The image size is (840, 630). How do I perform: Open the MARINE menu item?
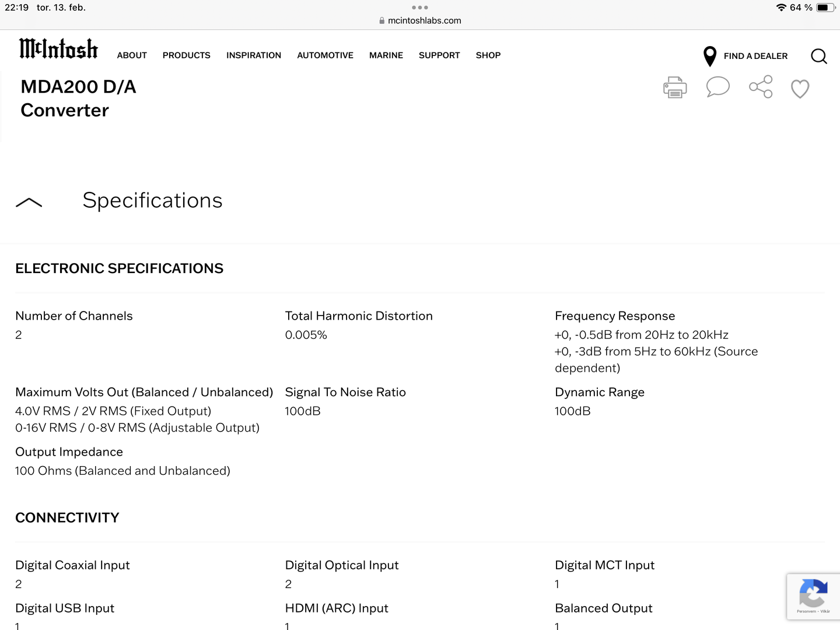point(386,55)
